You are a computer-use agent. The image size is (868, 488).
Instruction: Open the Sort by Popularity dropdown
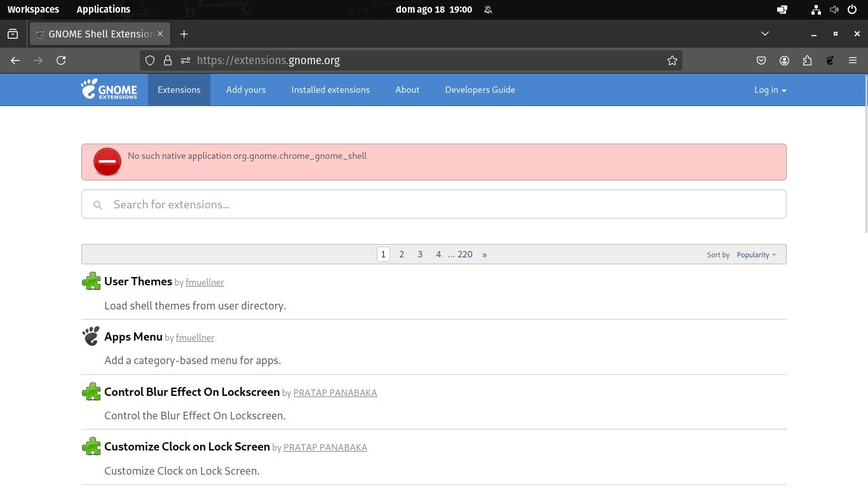(x=756, y=255)
